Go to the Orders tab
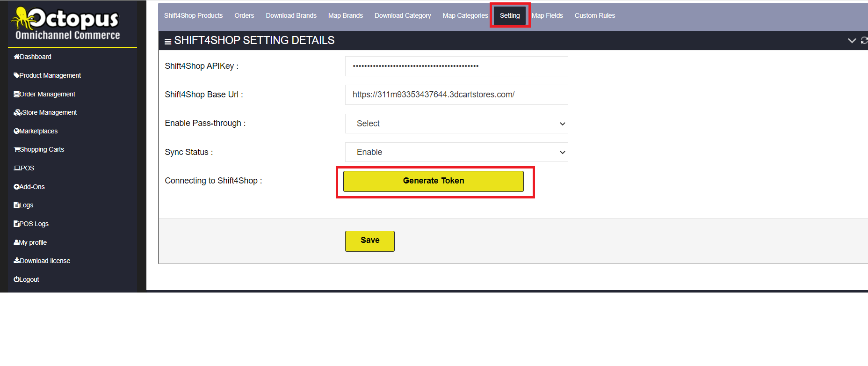This screenshot has width=868, height=366. [x=244, y=15]
